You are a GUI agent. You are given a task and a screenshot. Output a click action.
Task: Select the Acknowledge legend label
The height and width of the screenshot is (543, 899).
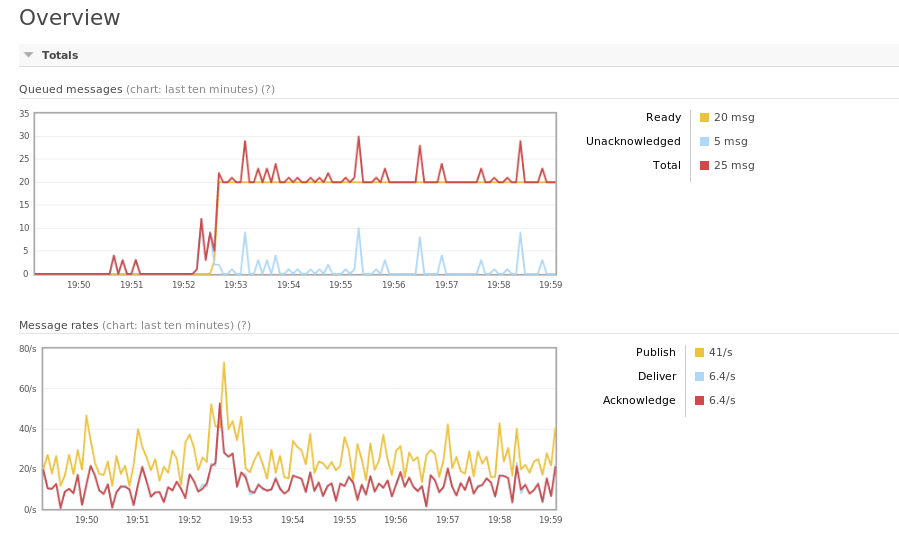click(x=639, y=400)
